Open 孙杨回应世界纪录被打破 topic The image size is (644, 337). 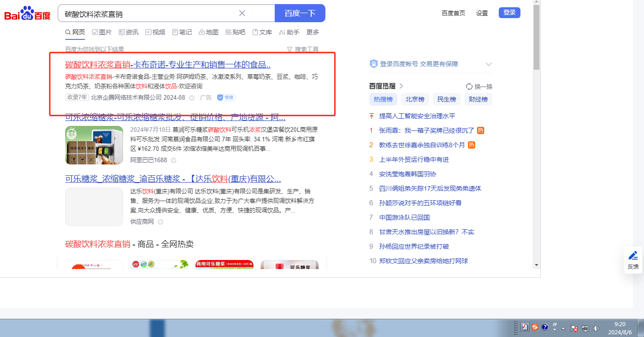tap(414, 246)
